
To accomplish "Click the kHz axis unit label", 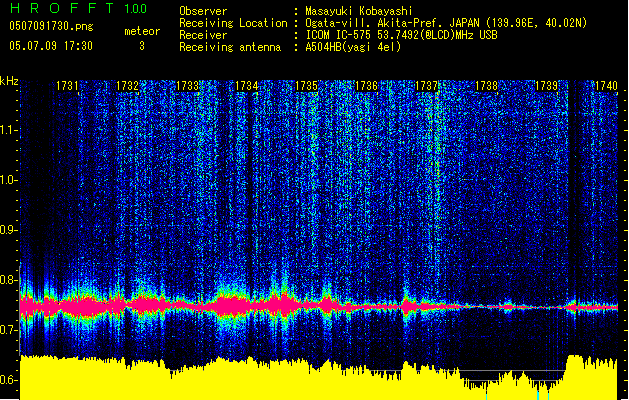I will (x=9, y=81).
